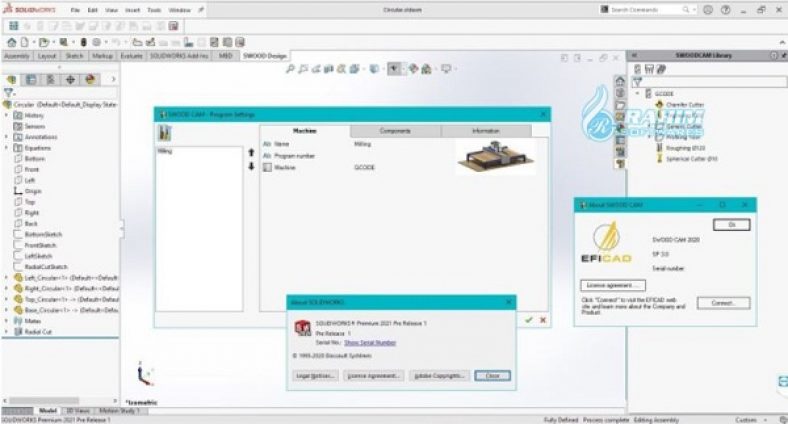788x424 pixels.
Task: Switch to the Evaluate tab
Action: click(131, 56)
